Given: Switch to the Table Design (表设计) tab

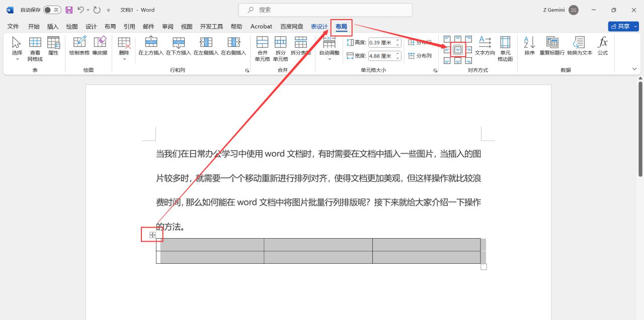Looking at the screenshot, I should pyautogui.click(x=319, y=27).
